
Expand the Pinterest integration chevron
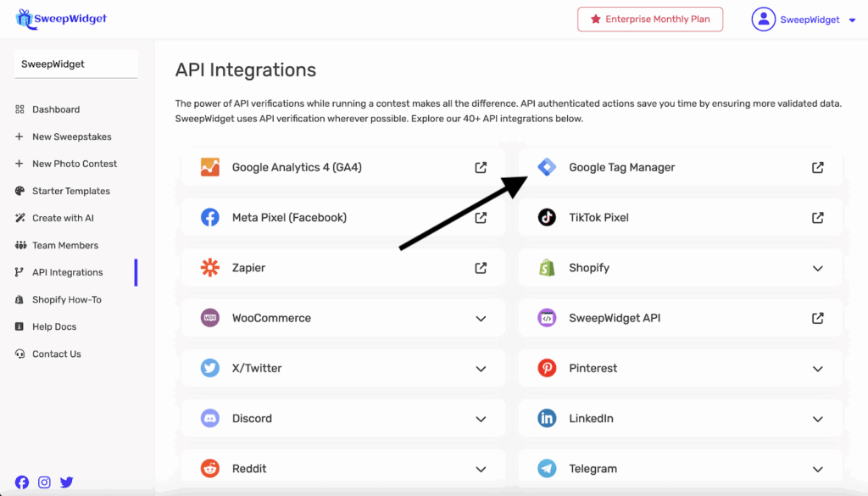point(817,369)
